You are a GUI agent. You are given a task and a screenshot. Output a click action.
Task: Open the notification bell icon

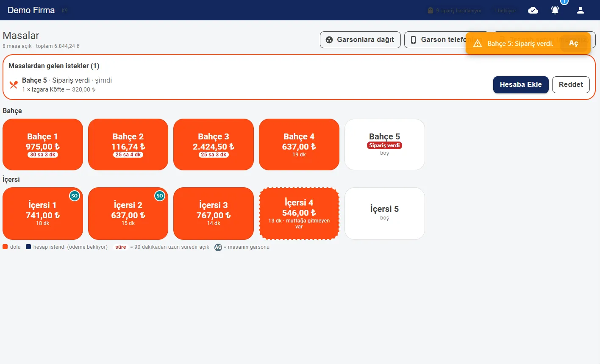555,10
